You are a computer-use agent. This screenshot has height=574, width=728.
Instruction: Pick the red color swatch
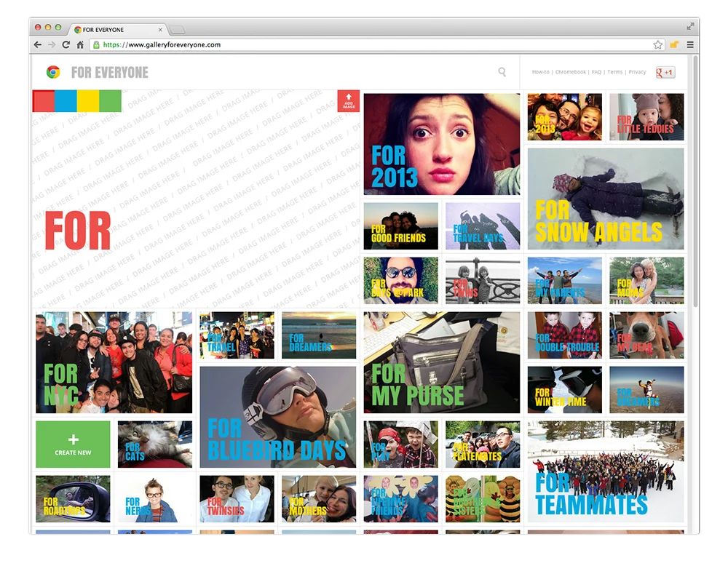pyautogui.click(x=44, y=100)
